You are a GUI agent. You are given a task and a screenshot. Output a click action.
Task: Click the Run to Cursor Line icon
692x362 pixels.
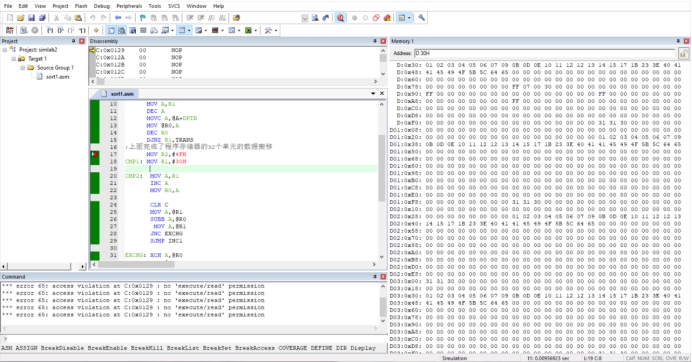[82, 30]
